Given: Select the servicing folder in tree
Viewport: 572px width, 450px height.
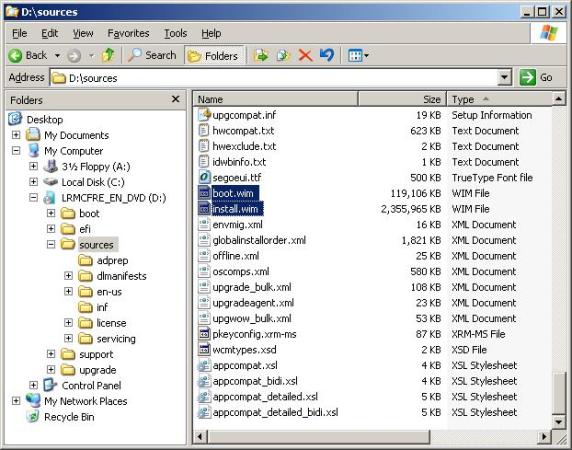Looking at the screenshot, I should [x=116, y=339].
